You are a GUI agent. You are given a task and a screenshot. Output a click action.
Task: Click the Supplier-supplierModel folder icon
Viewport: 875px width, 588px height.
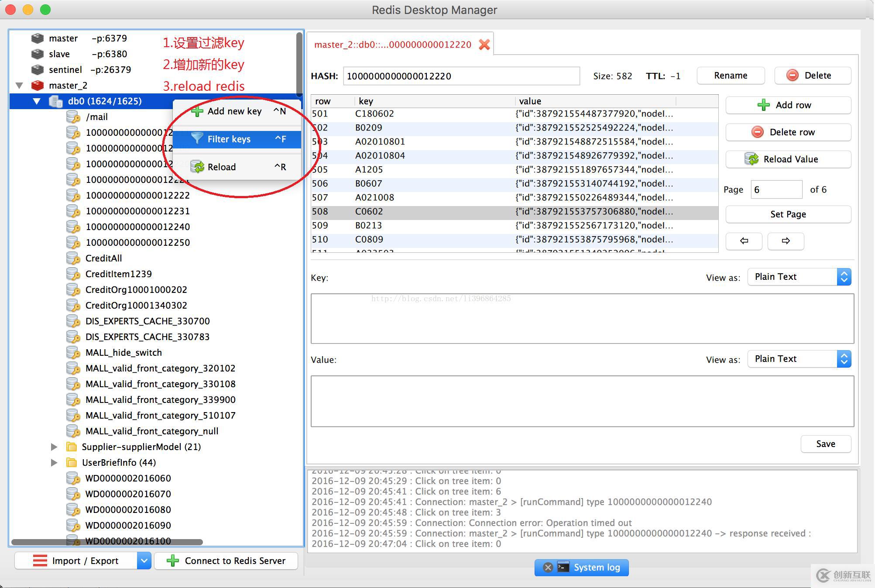click(71, 447)
